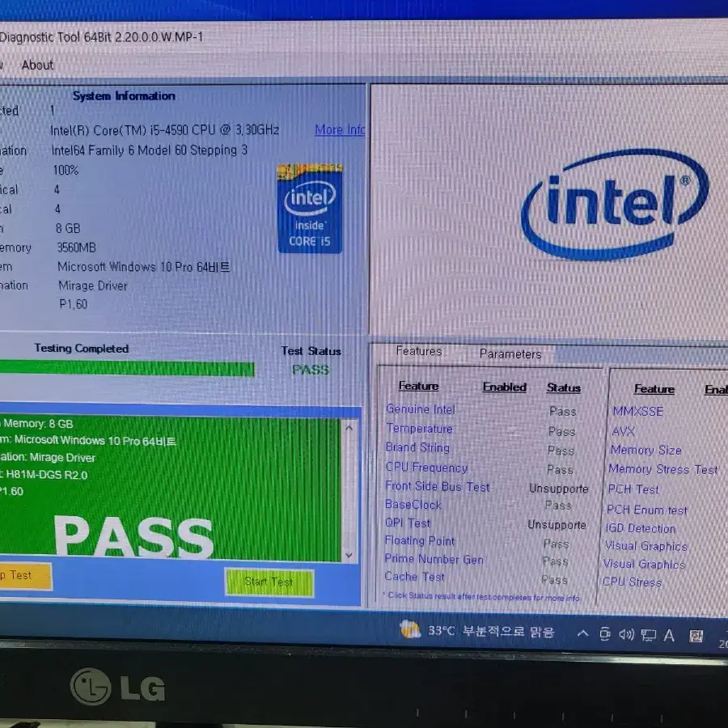Click the Genuine Intel feature
The width and height of the screenshot is (728, 728).
click(x=420, y=409)
